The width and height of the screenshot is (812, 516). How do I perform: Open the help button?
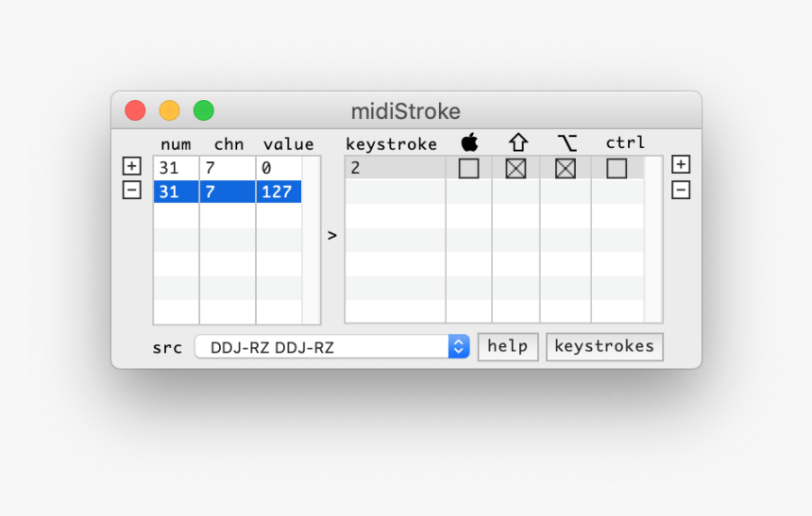pyautogui.click(x=508, y=346)
